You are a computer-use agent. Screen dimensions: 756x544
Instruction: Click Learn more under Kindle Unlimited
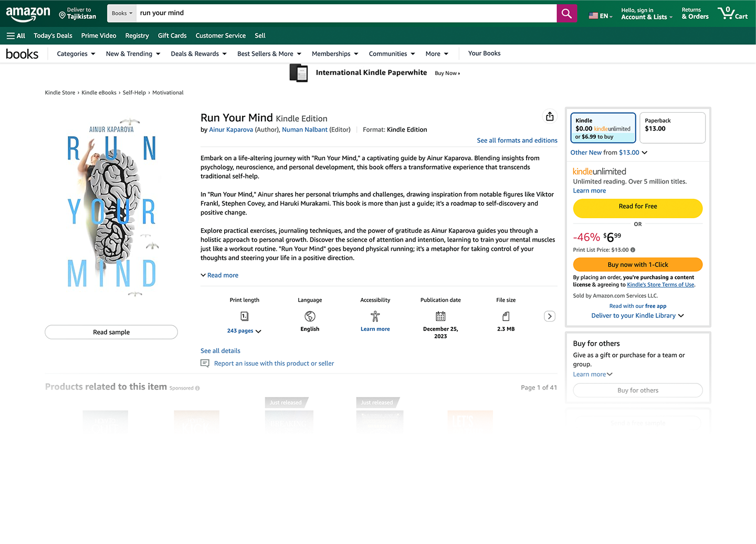pyautogui.click(x=589, y=191)
